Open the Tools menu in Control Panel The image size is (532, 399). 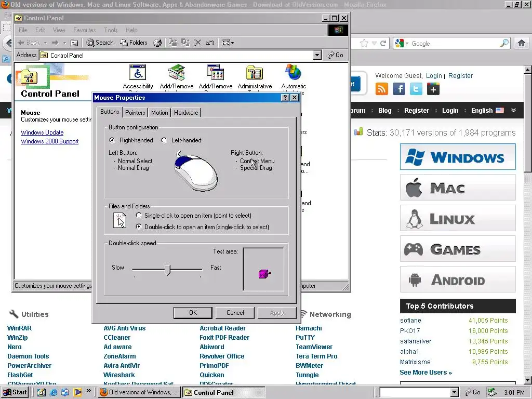111,30
